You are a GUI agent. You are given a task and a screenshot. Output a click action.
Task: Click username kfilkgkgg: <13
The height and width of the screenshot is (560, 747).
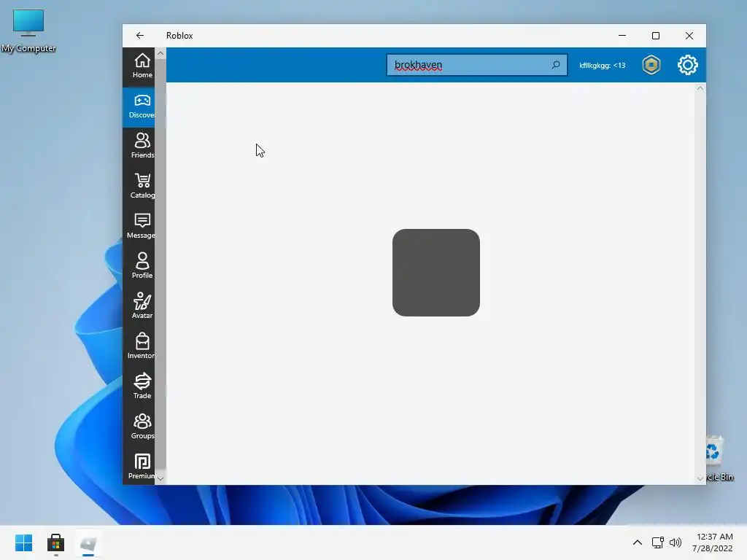pos(602,65)
